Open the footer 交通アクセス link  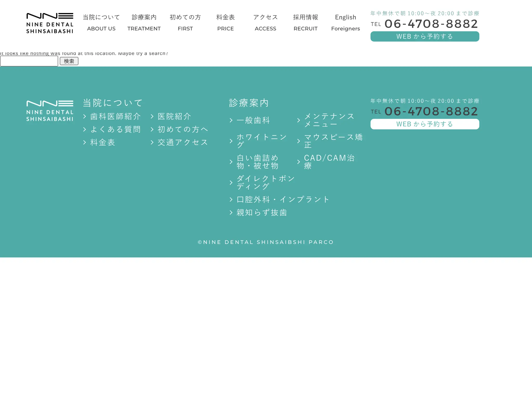coord(183,142)
